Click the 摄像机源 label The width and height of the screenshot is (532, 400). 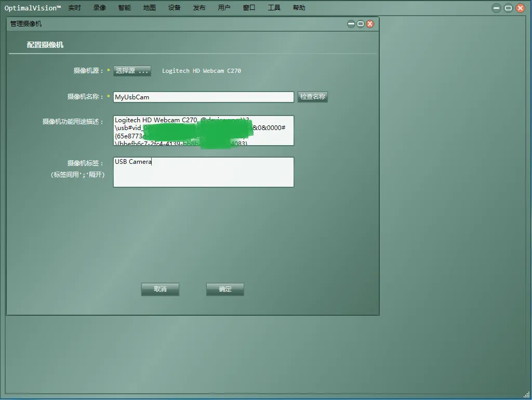[88, 71]
